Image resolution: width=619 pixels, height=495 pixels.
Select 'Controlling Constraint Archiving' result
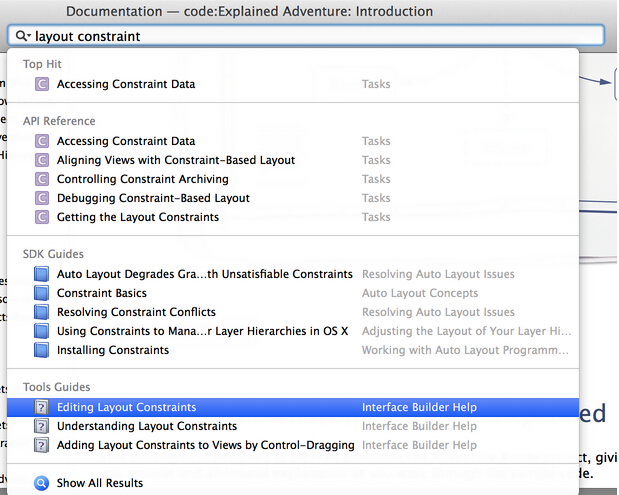coord(142,179)
